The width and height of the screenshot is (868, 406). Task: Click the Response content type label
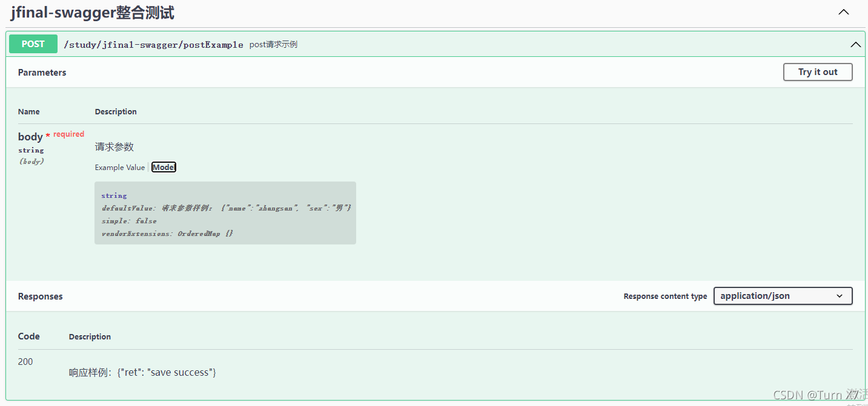tap(665, 296)
